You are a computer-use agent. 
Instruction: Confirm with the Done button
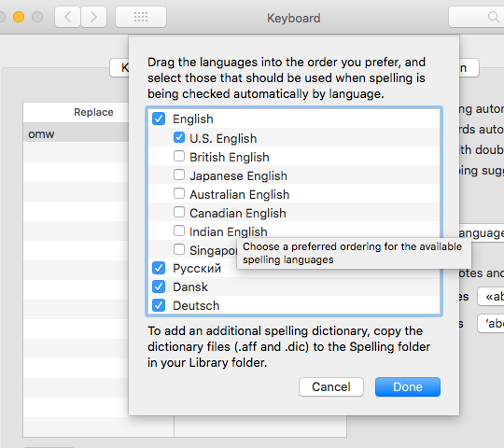pos(408,386)
